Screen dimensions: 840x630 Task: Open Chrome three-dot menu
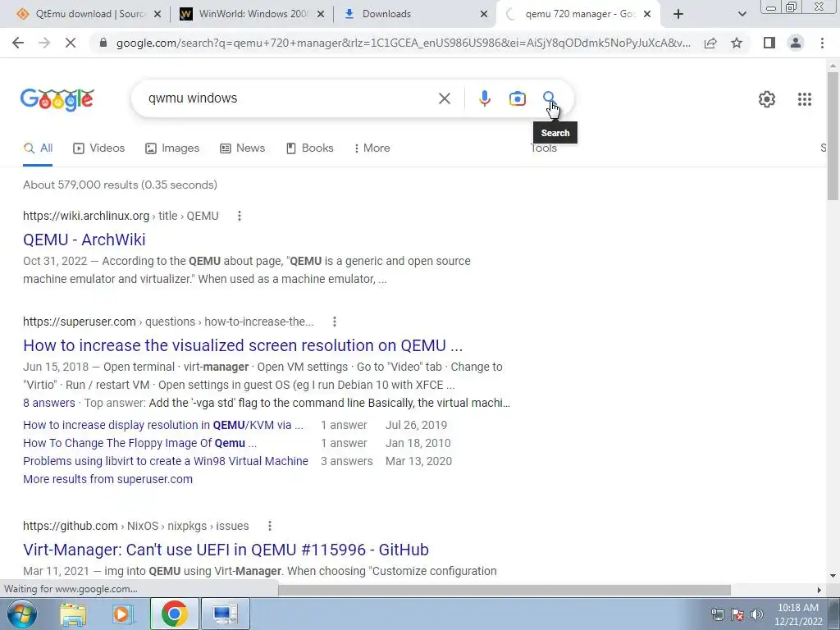point(822,43)
